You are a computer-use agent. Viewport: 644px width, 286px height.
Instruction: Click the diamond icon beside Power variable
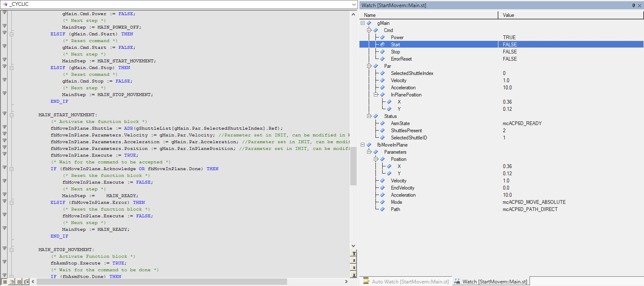(382, 37)
